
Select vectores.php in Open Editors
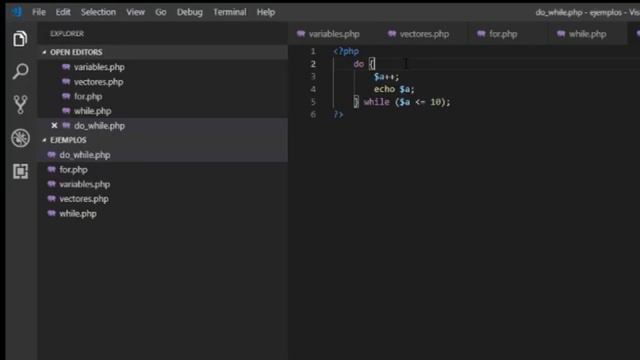coord(163,82)
